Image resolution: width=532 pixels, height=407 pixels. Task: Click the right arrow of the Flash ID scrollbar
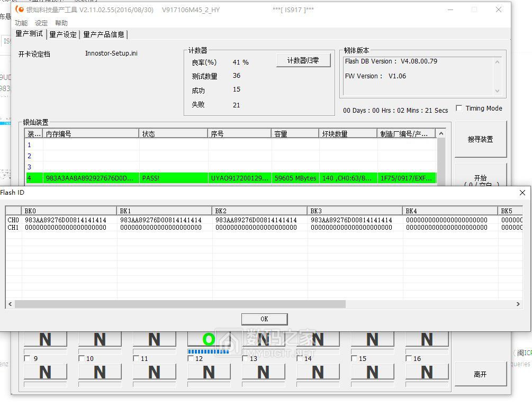(519, 304)
